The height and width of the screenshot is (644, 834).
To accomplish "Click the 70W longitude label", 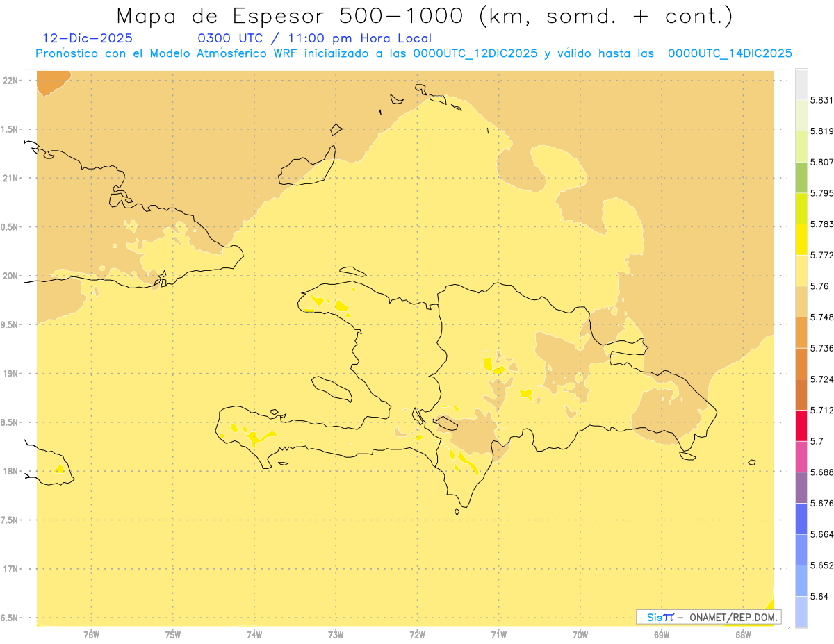I will pyautogui.click(x=580, y=634).
